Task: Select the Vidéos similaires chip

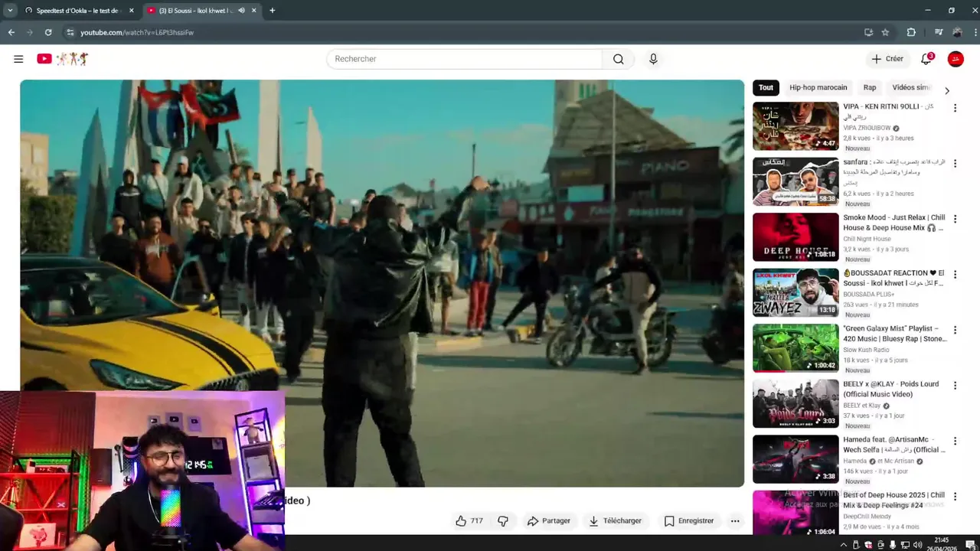Action: (x=912, y=87)
